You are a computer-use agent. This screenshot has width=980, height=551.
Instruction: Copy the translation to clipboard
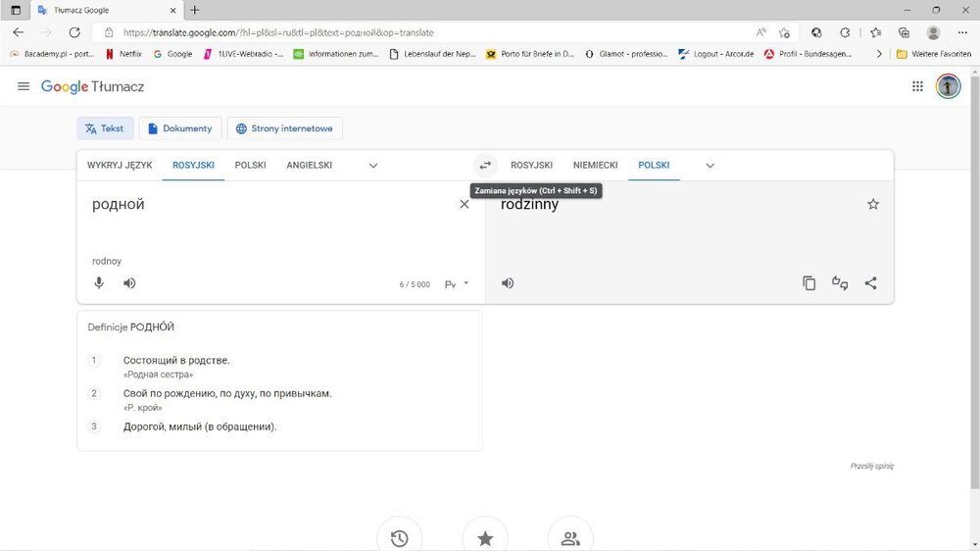[808, 283]
